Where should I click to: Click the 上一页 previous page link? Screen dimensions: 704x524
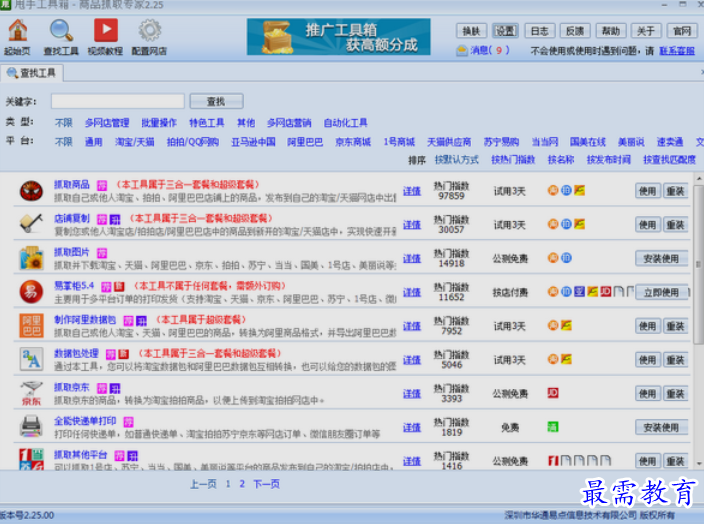(203, 484)
